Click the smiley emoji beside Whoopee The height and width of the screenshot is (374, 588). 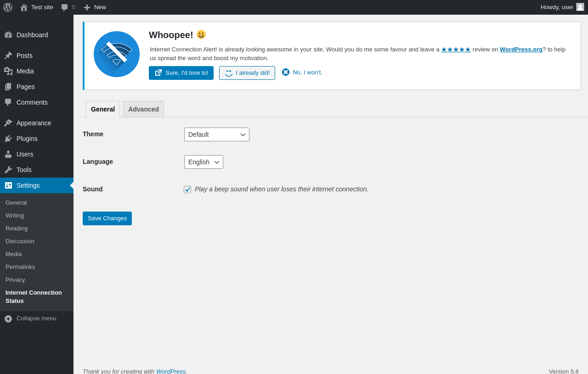click(x=201, y=34)
